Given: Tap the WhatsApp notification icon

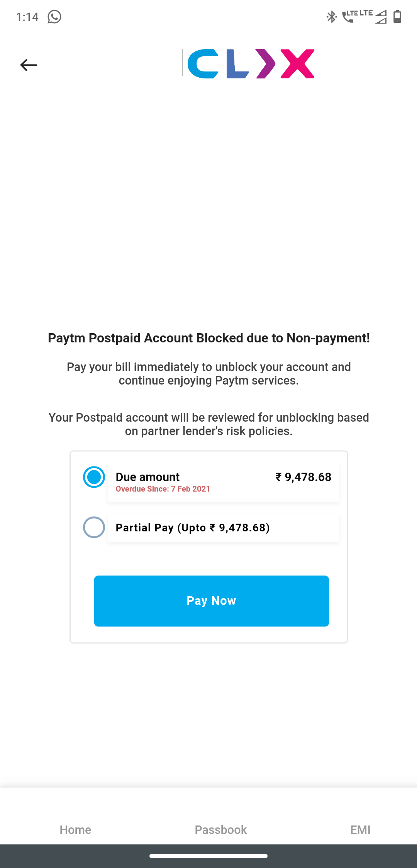Looking at the screenshot, I should tap(54, 17).
